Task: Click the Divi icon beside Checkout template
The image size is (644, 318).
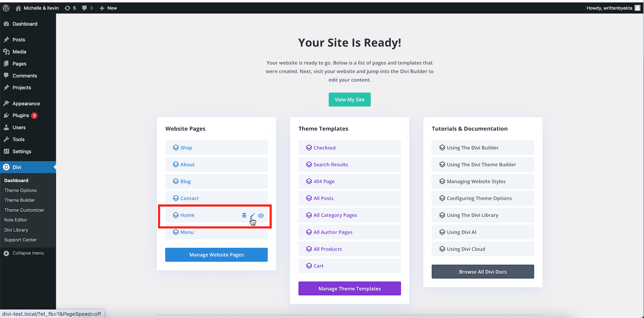Action: pyautogui.click(x=309, y=148)
